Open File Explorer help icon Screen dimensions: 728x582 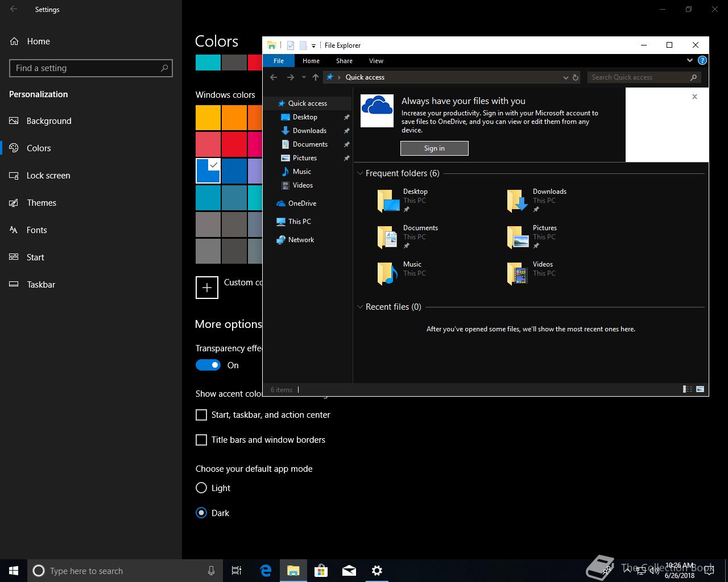[702, 60]
